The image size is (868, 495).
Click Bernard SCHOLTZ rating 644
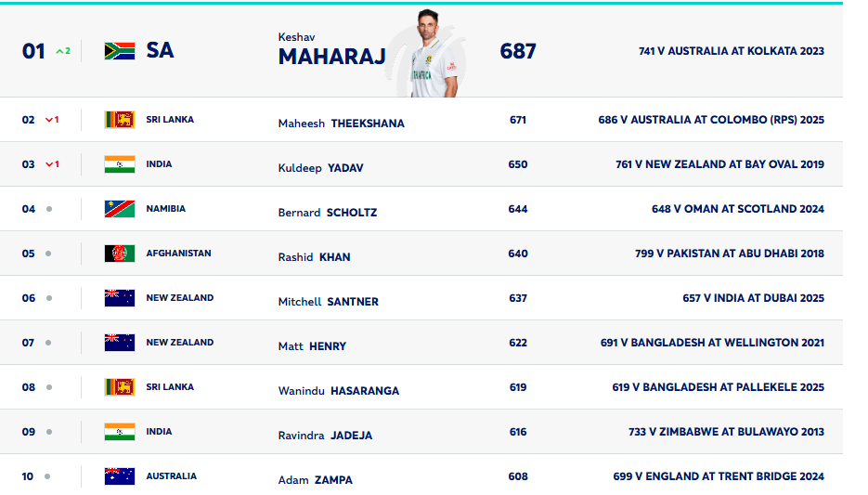click(518, 209)
